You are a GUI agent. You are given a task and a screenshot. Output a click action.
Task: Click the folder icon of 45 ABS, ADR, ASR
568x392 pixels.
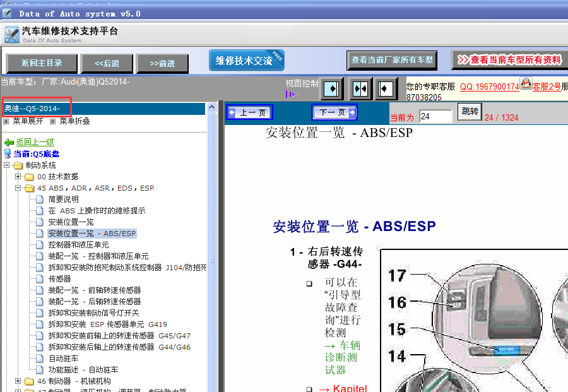(29, 188)
